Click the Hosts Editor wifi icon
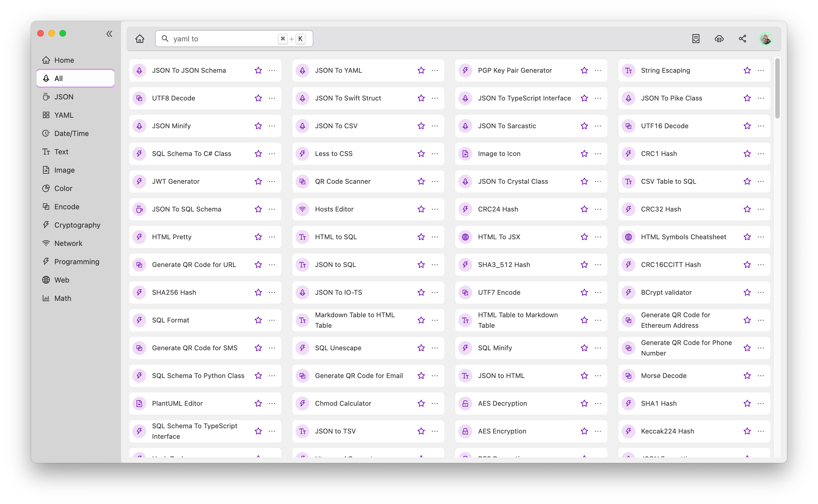818x504 pixels. point(302,209)
